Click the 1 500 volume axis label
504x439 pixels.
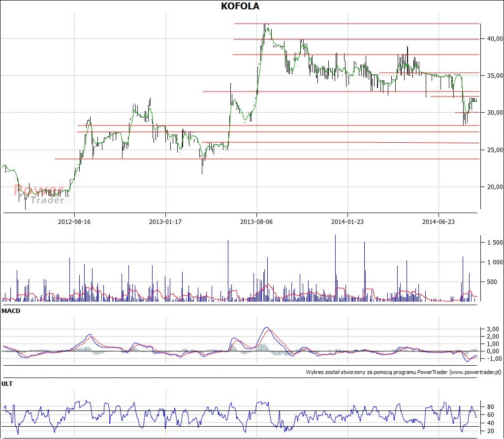tap(495, 243)
